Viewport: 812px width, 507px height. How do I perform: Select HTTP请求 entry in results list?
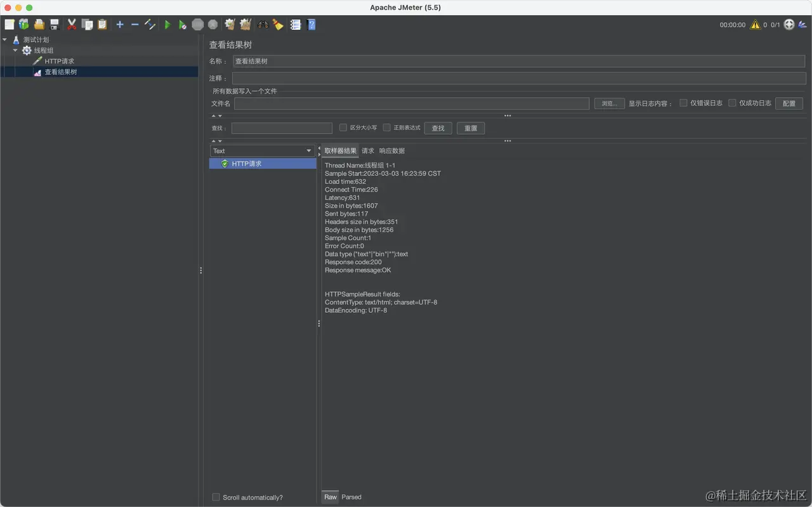pyautogui.click(x=263, y=164)
